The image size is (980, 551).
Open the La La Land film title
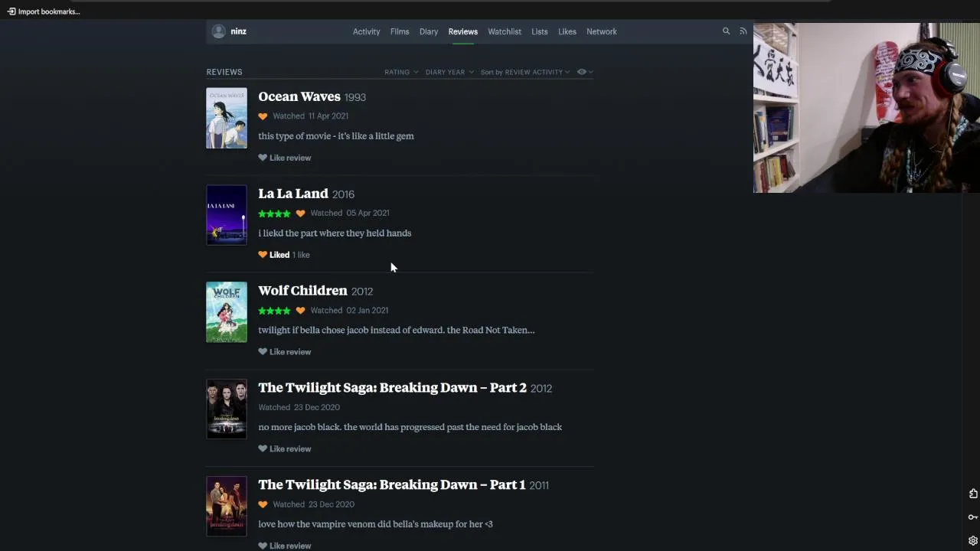293,194
